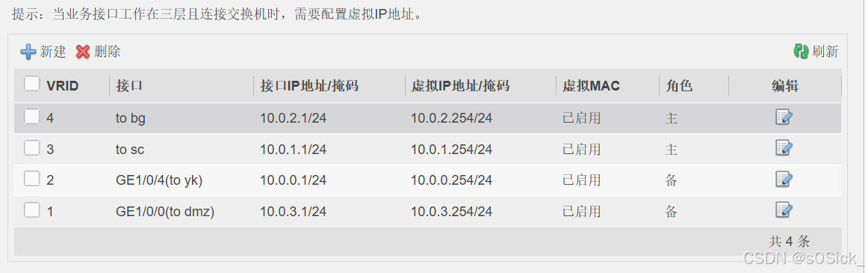Select the checkbox for VRID 2
The height and width of the screenshot is (273, 868).
(x=32, y=179)
